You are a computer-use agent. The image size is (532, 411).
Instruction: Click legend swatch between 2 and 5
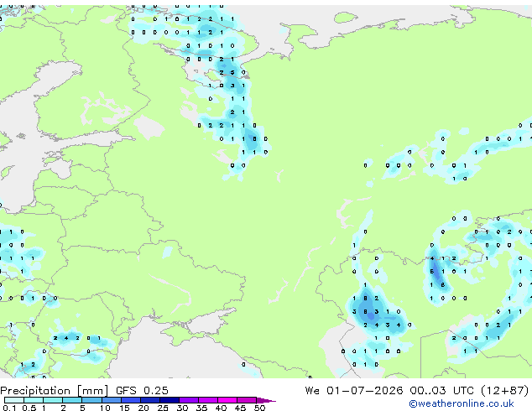72,400
